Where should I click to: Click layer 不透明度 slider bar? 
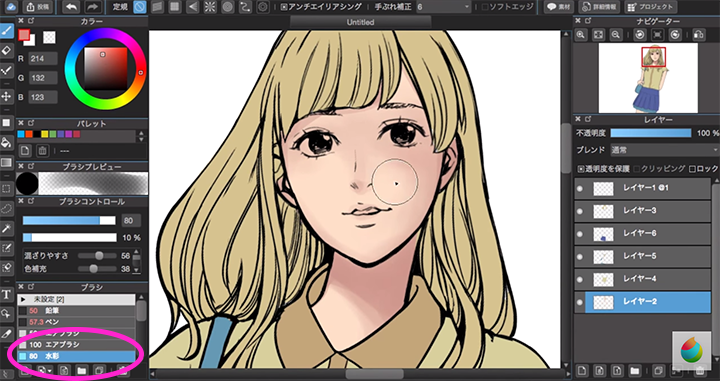(651, 133)
